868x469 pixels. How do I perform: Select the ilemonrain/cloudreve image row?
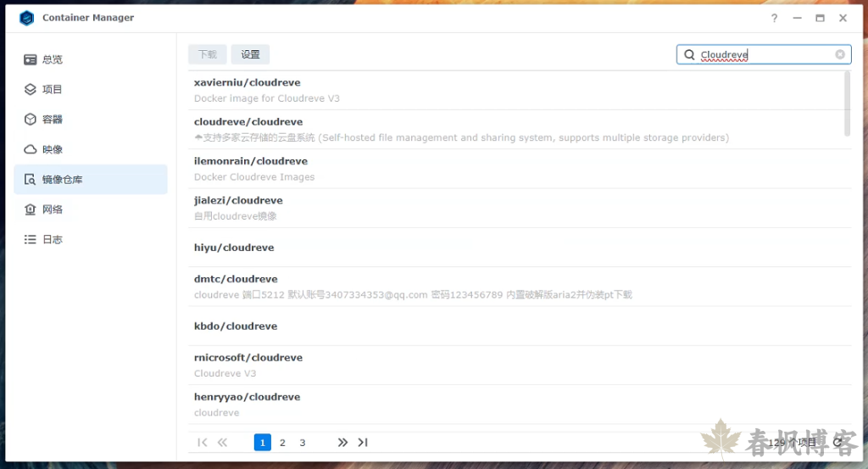pyautogui.click(x=520, y=169)
